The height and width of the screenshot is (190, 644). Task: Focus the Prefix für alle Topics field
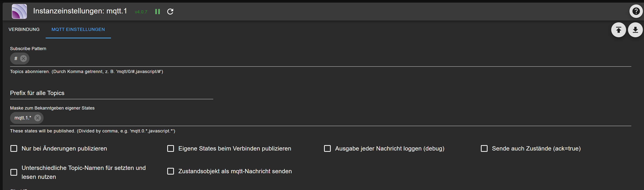pyautogui.click(x=112, y=93)
